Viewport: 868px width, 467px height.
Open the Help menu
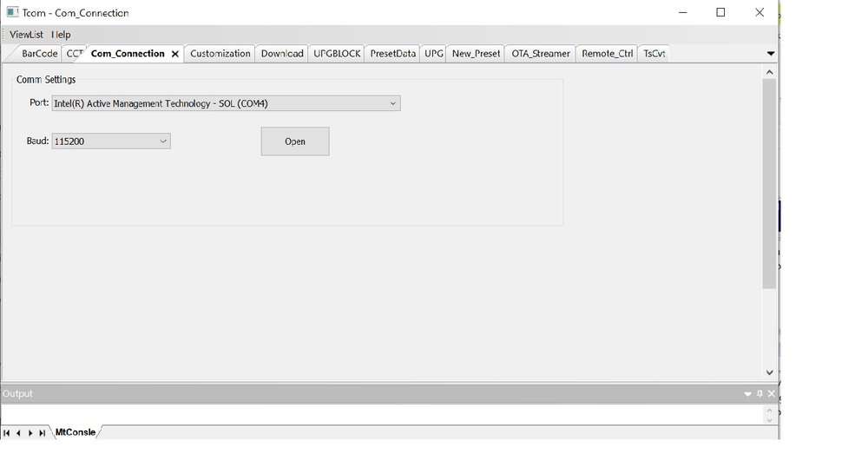(61, 35)
